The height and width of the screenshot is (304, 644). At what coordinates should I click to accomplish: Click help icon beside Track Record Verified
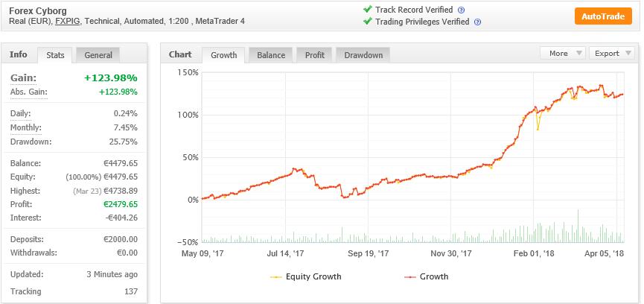[x=462, y=10]
